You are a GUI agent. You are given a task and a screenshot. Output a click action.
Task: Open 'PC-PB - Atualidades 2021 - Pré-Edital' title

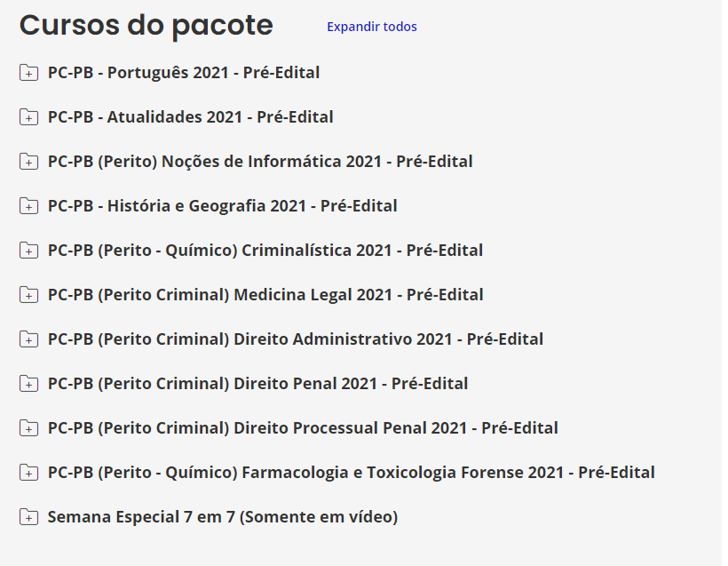191,117
